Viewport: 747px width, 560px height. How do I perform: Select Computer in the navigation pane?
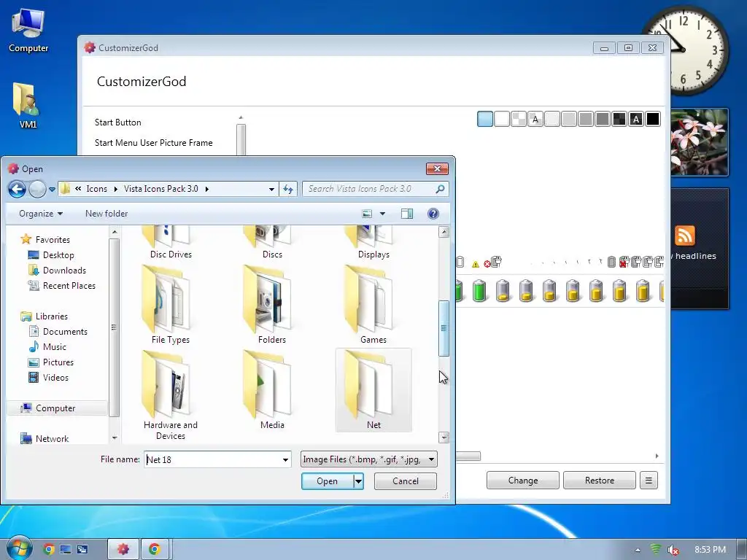tap(55, 408)
